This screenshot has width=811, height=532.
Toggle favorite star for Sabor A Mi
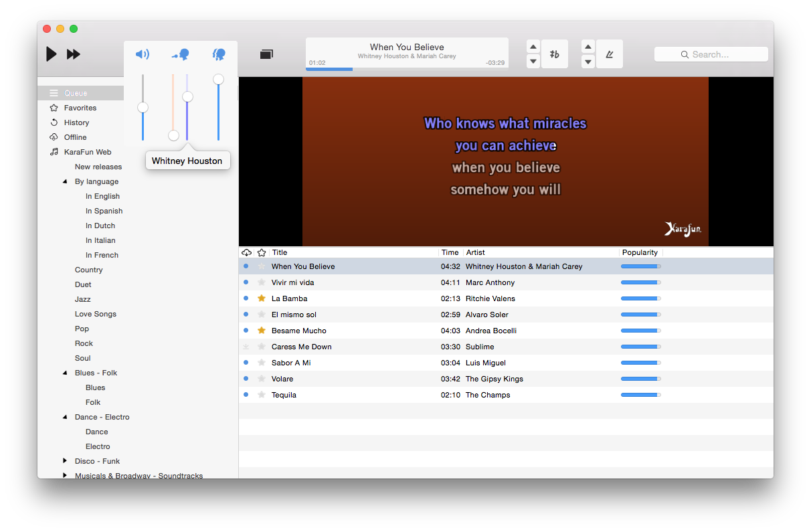pos(262,363)
